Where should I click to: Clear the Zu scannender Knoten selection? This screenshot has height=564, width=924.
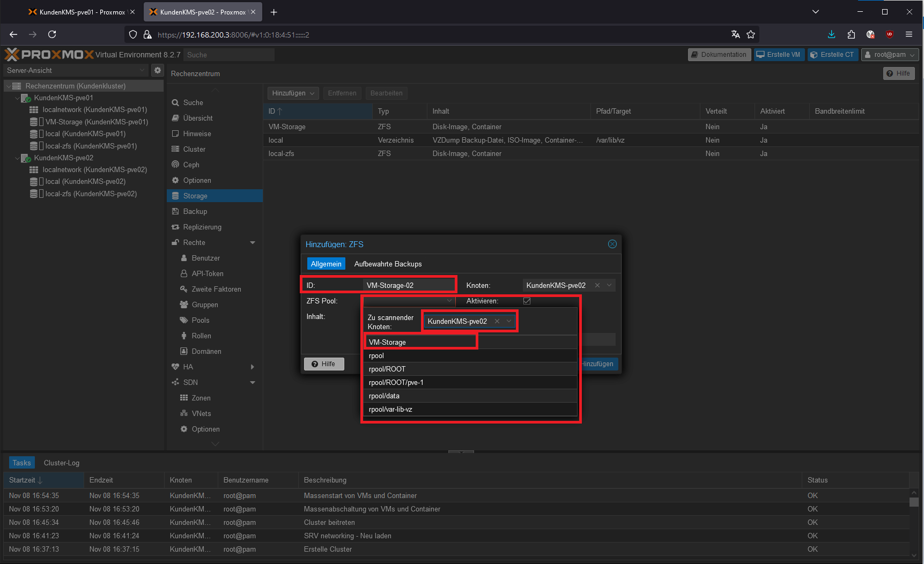point(497,321)
